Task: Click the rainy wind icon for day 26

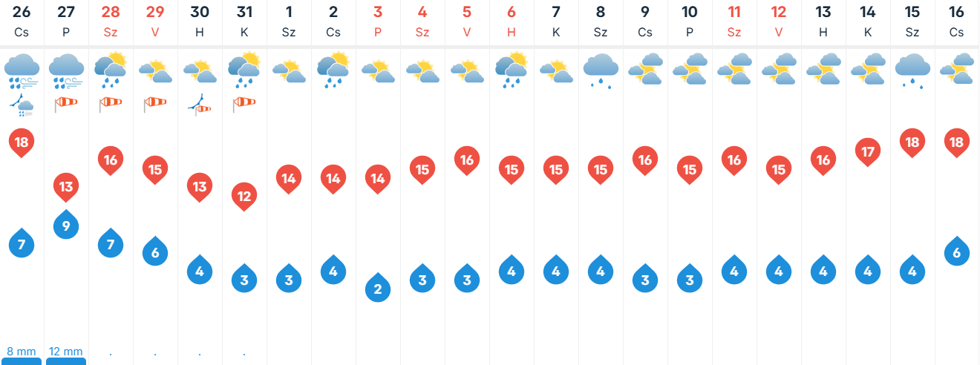Action: coord(22,71)
